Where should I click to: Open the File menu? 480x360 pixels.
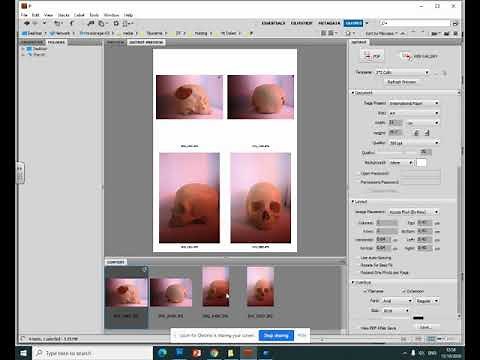tap(24, 15)
